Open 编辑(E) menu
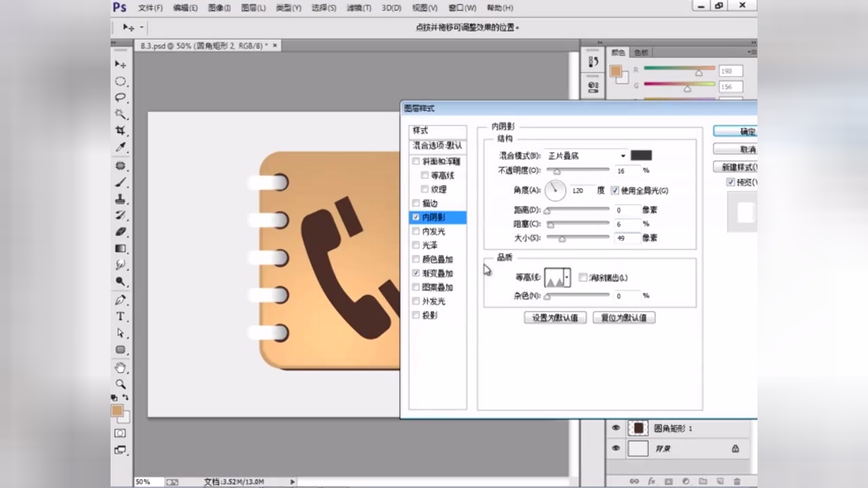This screenshot has width=868, height=488. pyautogui.click(x=185, y=8)
